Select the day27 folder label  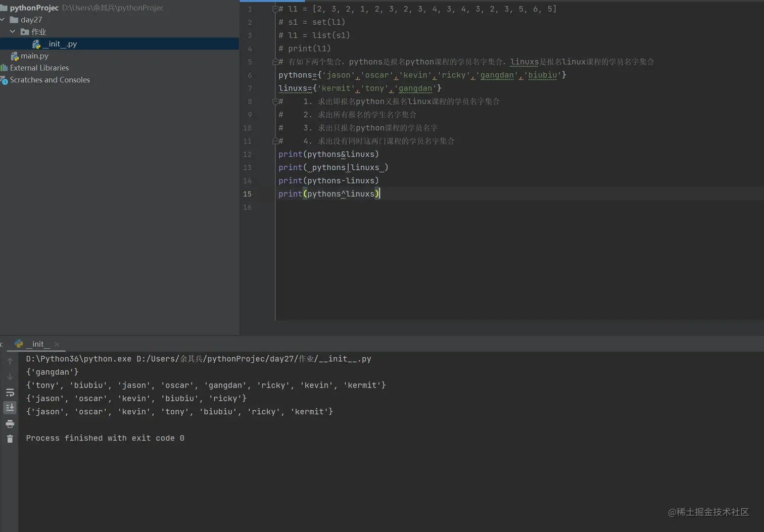pyautogui.click(x=31, y=20)
